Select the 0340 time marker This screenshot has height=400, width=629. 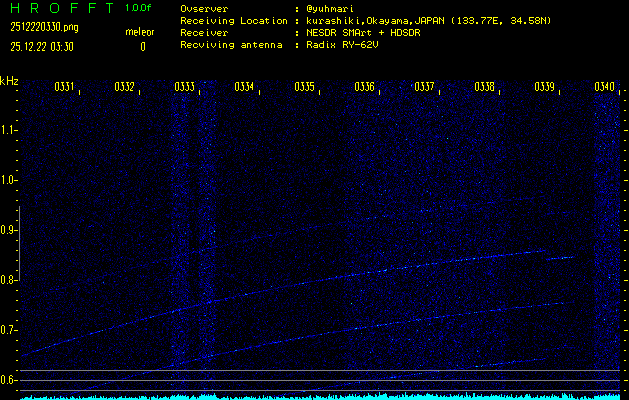point(605,87)
